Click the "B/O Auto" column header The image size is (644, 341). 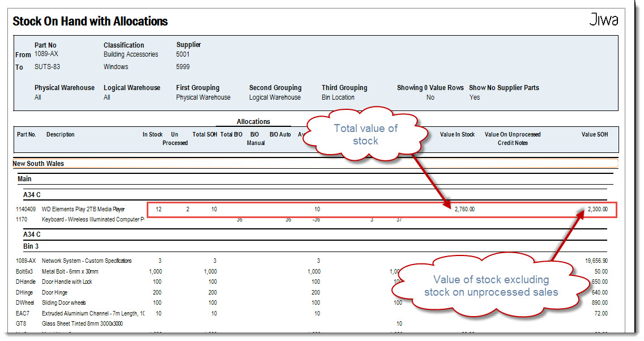tap(280, 134)
